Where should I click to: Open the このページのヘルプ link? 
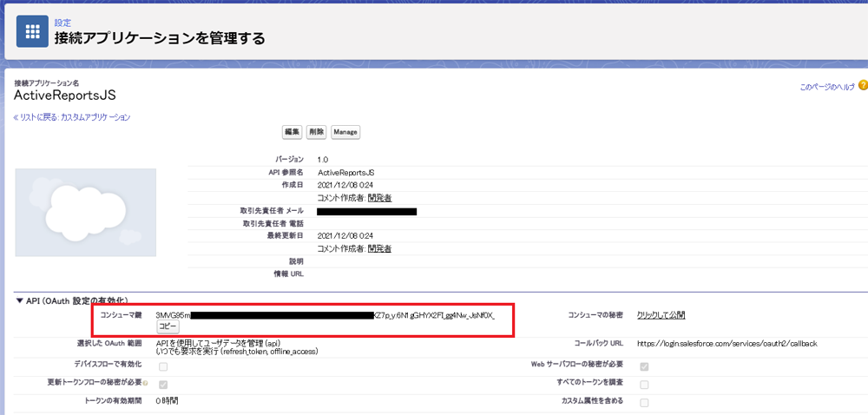[827, 87]
